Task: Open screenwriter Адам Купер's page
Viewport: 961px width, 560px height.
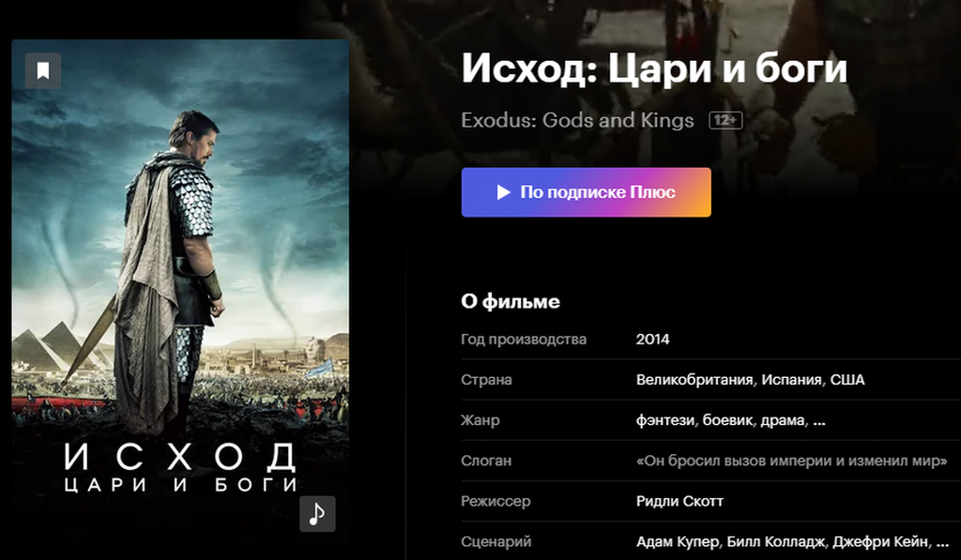Action: click(x=678, y=541)
